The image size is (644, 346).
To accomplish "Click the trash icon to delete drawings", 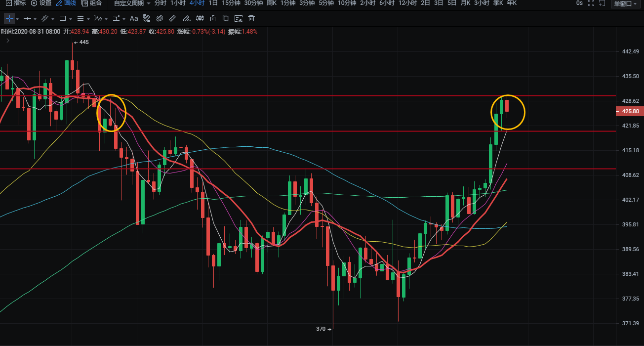I will coord(251,19).
